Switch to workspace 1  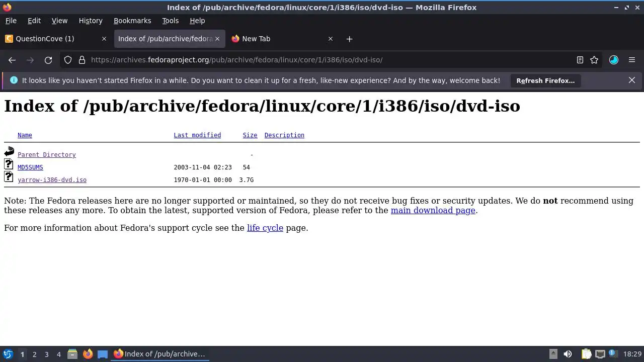[22, 354]
